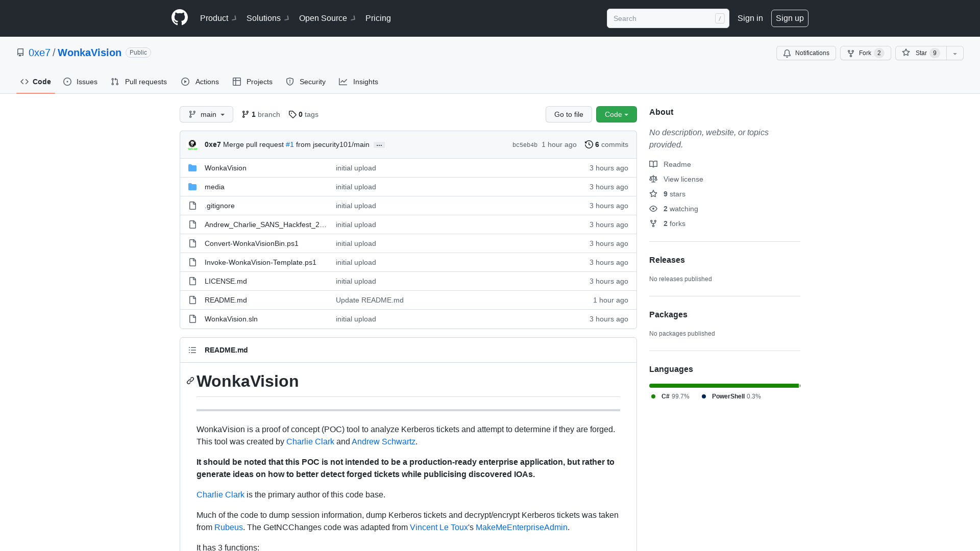
Task: Open the Notifications bell icon
Action: [x=787, y=53]
